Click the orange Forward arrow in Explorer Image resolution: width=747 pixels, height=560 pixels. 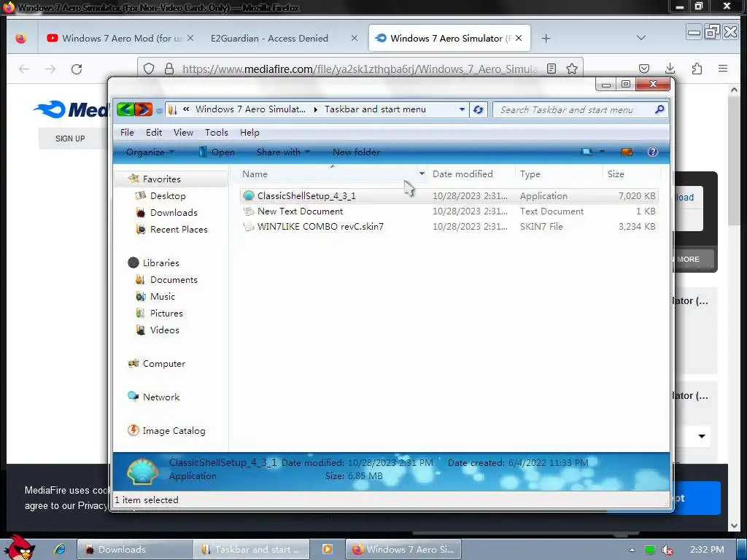pyautogui.click(x=143, y=109)
